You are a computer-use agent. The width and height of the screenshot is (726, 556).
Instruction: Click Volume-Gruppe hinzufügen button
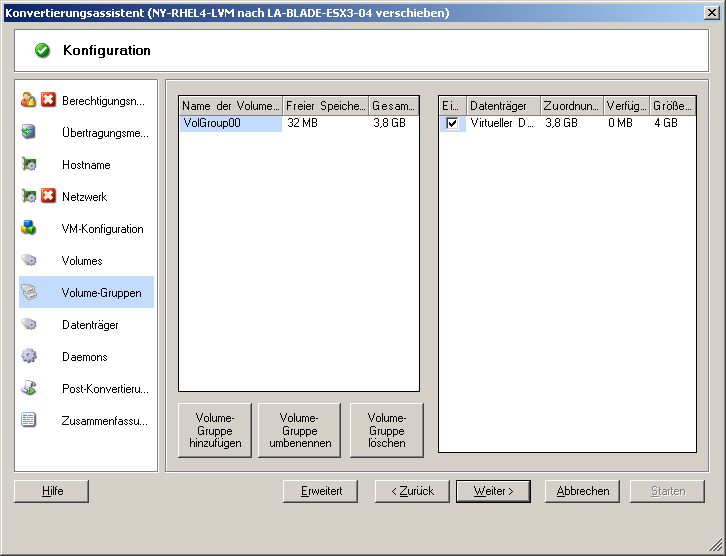[x=215, y=430]
